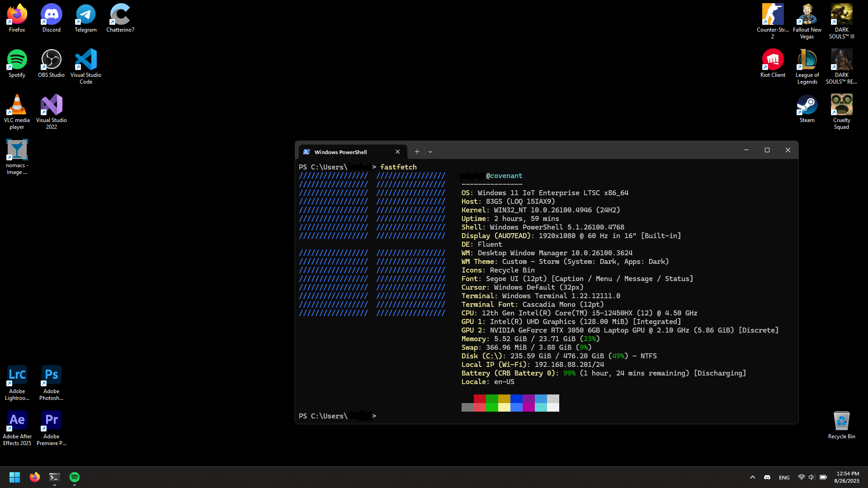
Task: Click the NVIDIA GeForce RTX 3050 GPU line
Action: tap(620, 330)
